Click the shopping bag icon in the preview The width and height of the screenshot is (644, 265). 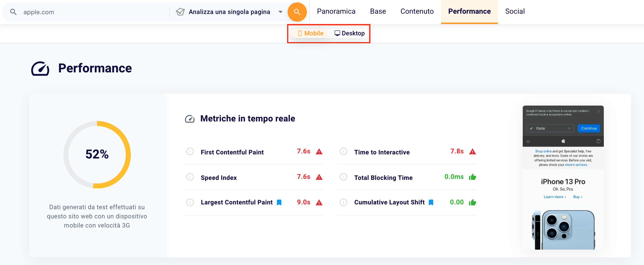598,141
